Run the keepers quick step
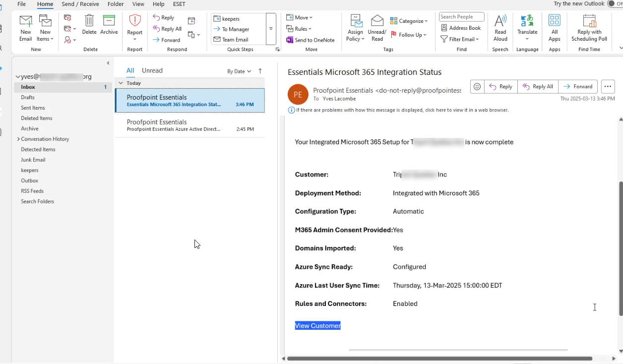The height and width of the screenshot is (364, 623). (227, 18)
